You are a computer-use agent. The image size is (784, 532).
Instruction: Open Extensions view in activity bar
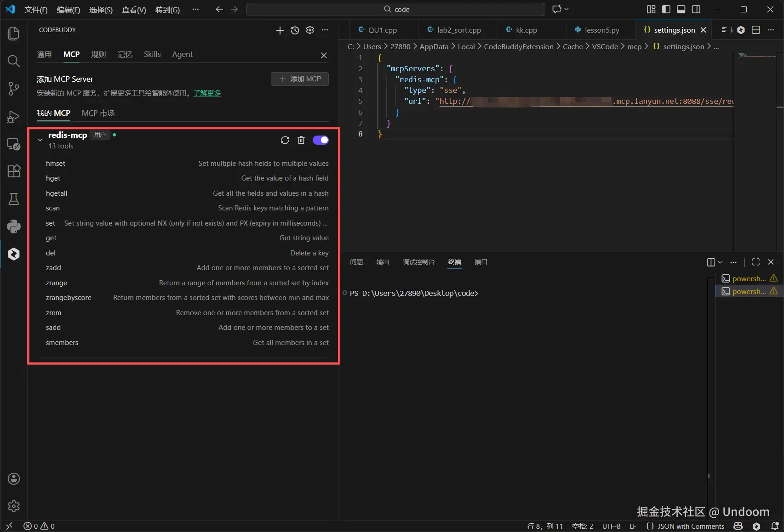(14, 171)
